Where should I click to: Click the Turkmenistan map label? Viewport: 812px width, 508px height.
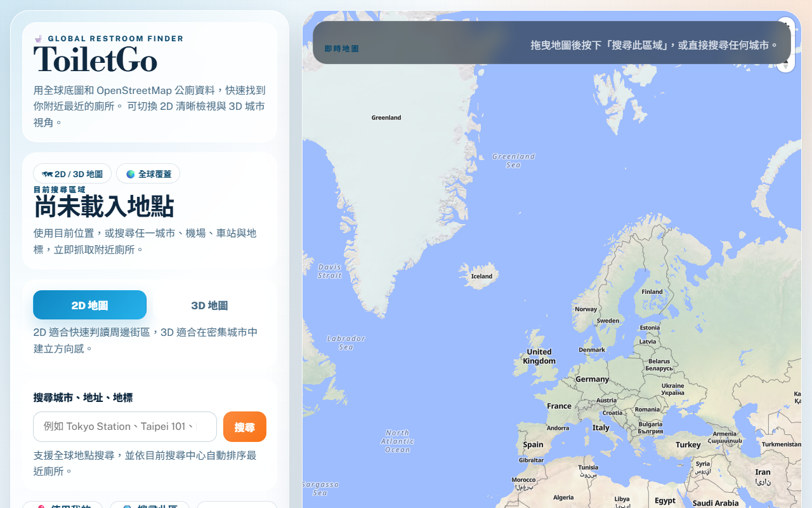tap(782, 444)
